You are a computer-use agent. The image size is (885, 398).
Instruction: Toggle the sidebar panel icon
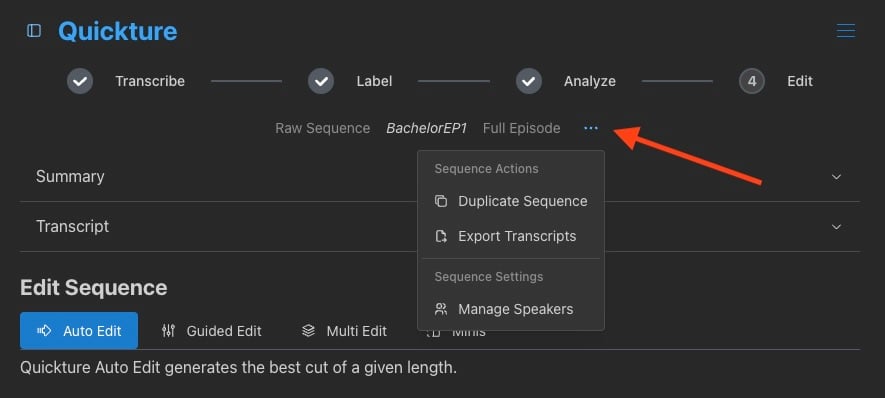[x=34, y=30]
